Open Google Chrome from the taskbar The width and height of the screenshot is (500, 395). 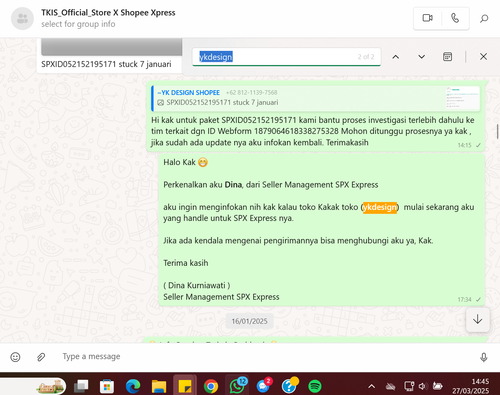click(x=211, y=386)
